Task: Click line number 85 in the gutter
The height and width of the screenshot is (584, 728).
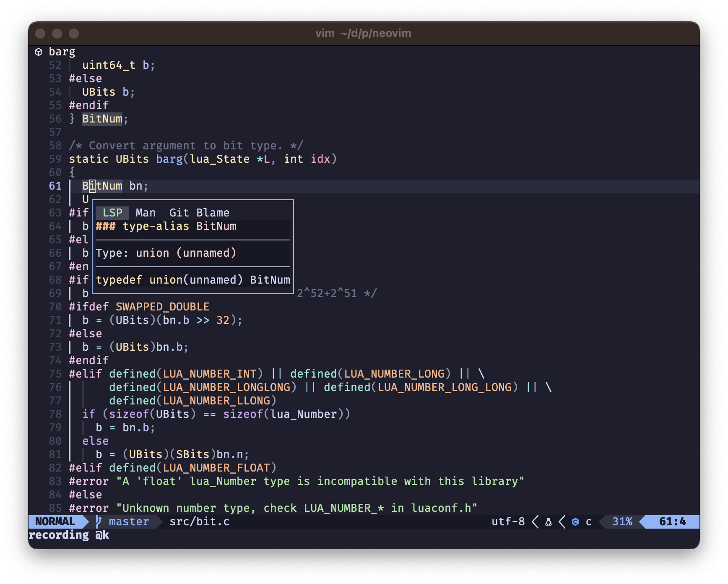Action: pos(55,508)
